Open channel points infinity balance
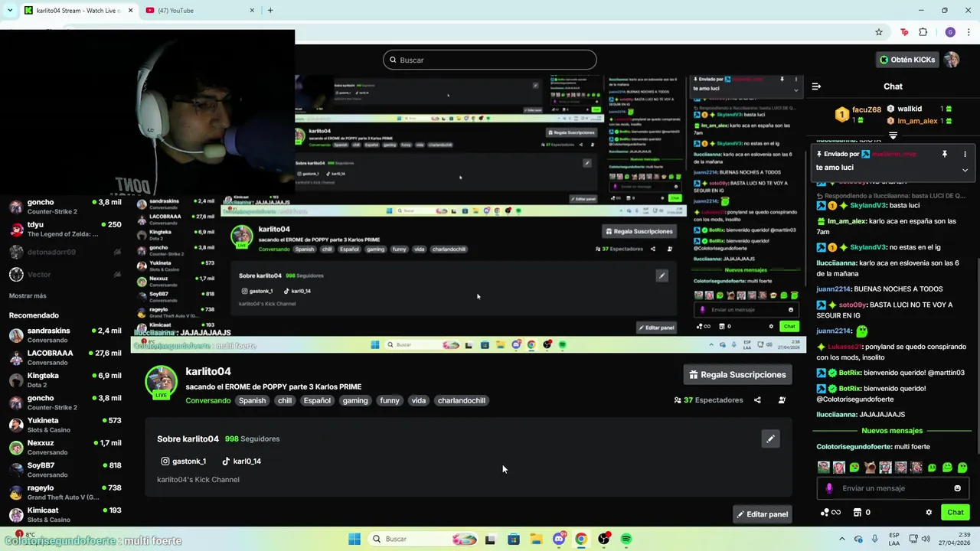The width and height of the screenshot is (980, 551). [831, 512]
